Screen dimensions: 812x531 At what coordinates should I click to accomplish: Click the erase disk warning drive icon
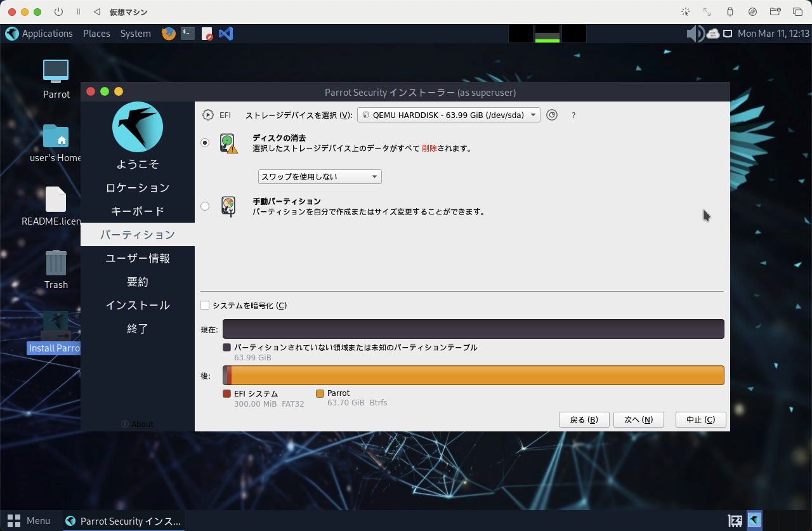point(228,143)
